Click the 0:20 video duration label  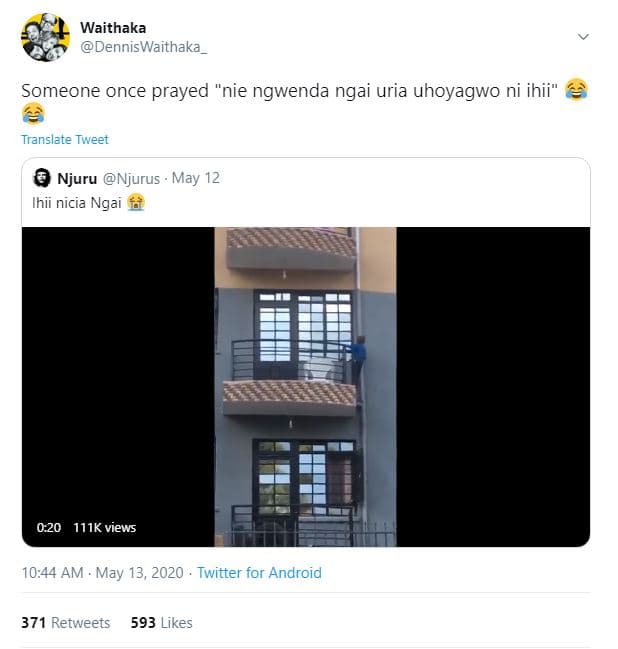48,527
